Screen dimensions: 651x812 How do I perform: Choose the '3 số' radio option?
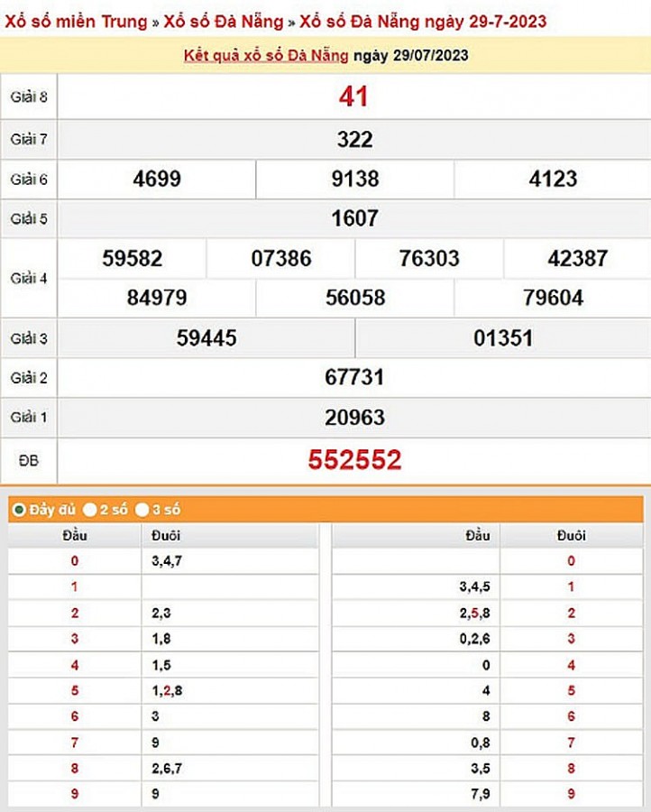[142, 510]
